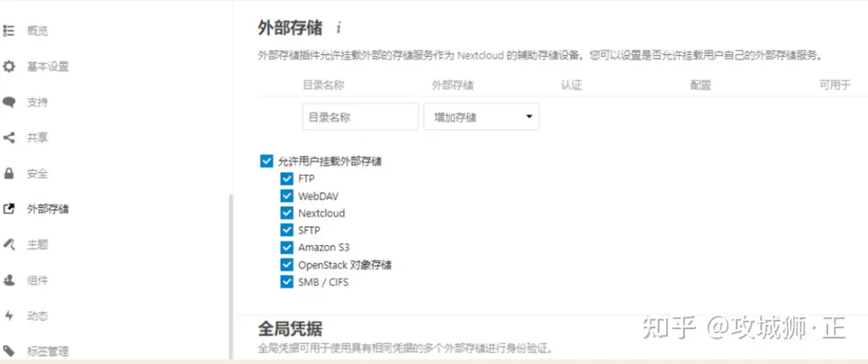Uncheck the SMB / CIFS option
Screen dimensions: 868x364
pos(286,282)
